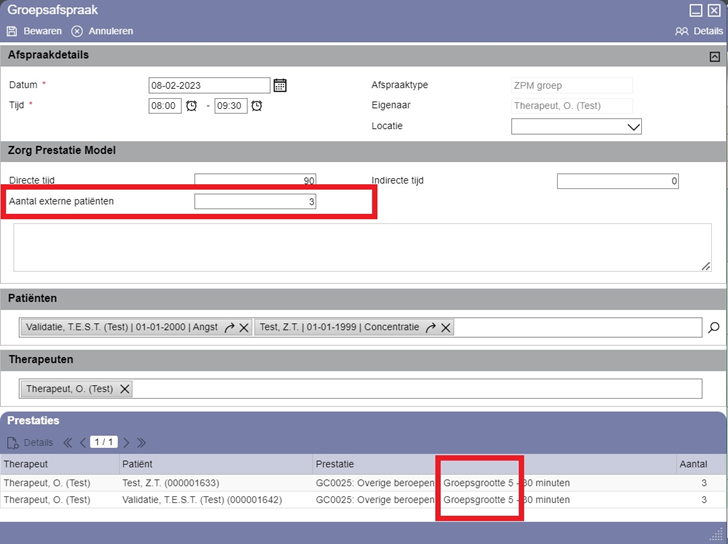Open Details in the top right toolbar
Image resolution: width=728 pixels, height=544 pixels.
699,31
